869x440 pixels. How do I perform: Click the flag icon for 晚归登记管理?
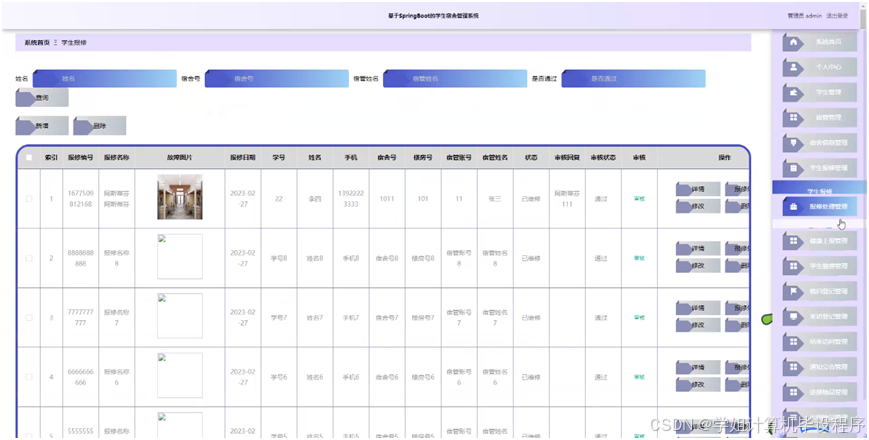coord(794,291)
